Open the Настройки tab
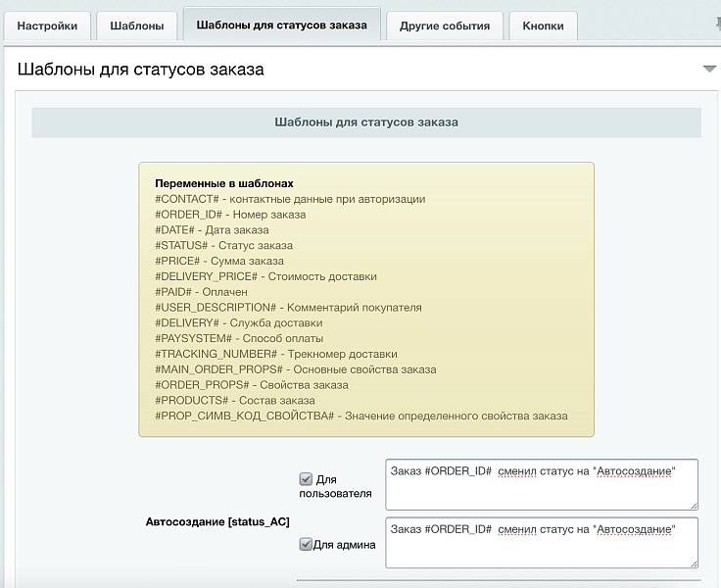Screen dimensions: 721x588 [47, 26]
